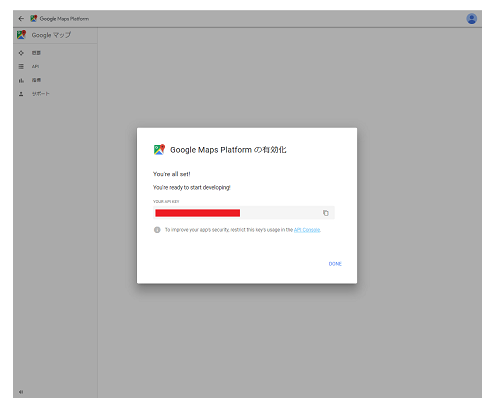This screenshot has height=407, width=501.
Task: Click the DONE button
Action: (x=335, y=264)
